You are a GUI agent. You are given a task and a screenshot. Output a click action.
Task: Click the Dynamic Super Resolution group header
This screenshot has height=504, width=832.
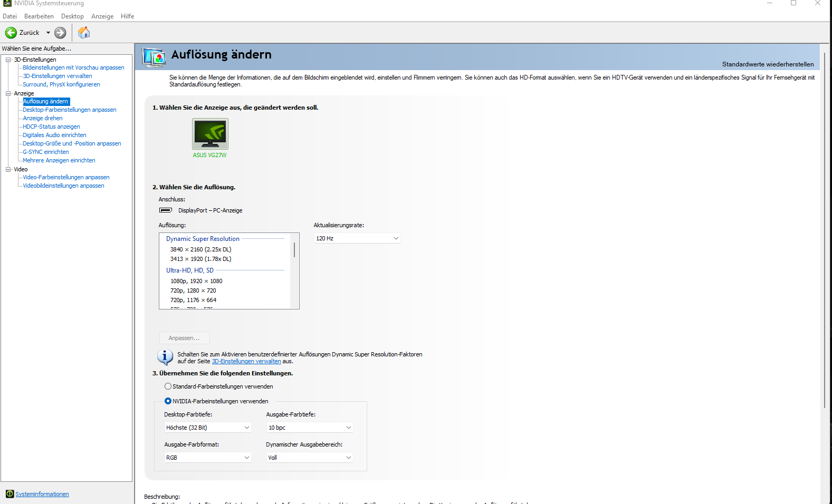[203, 239]
